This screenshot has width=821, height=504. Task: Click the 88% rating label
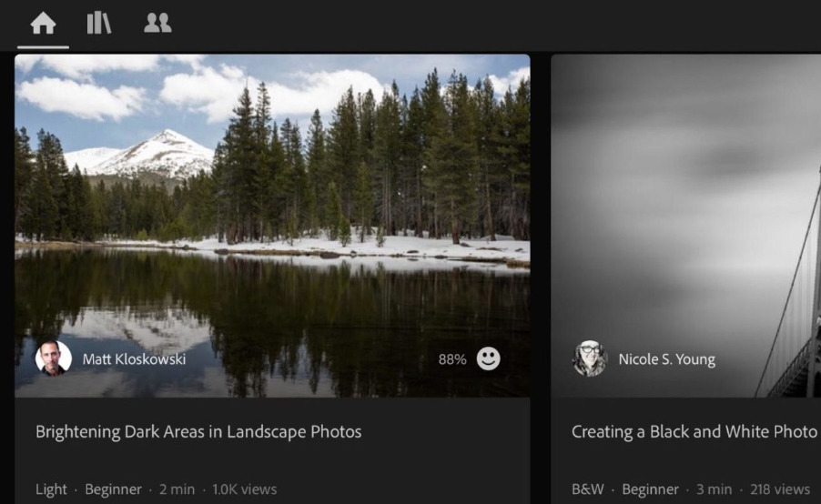point(452,359)
